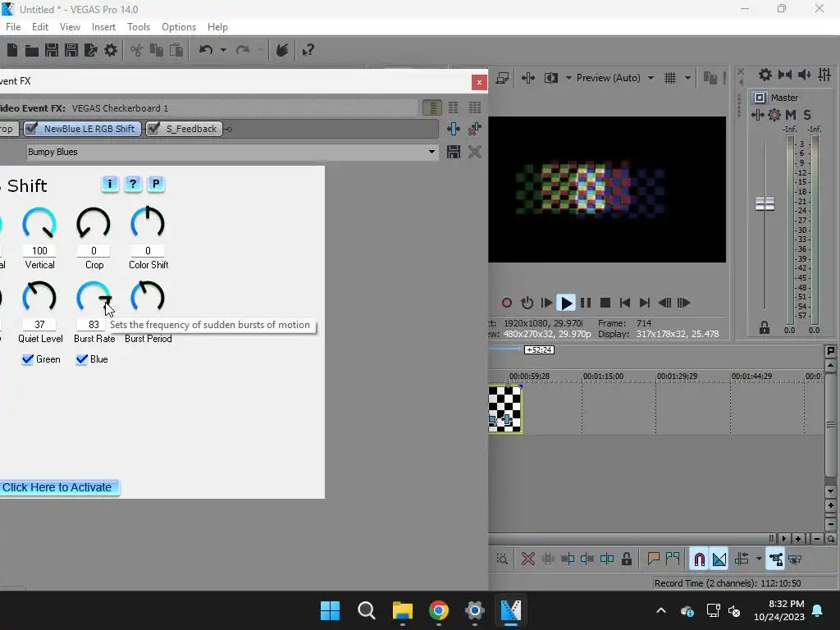The height and width of the screenshot is (630, 840).
Task: Click the 'P' button in RGB Shift
Action: pos(155,184)
